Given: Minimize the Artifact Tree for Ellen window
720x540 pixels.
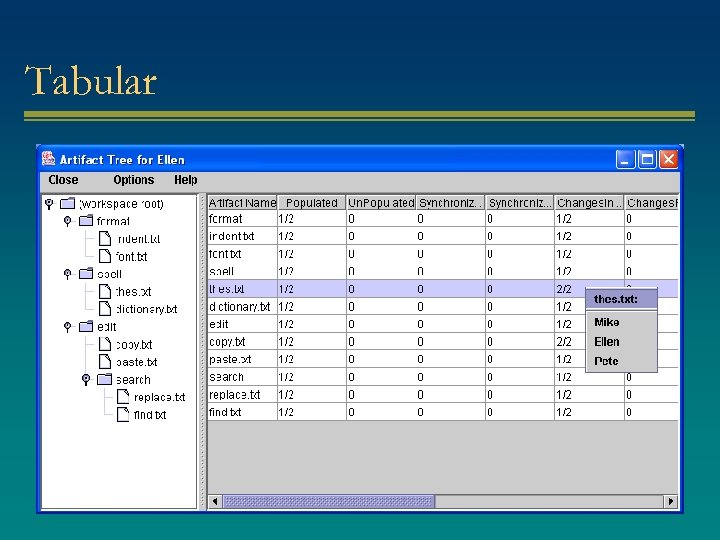Looking at the screenshot, I should [625, 159].
